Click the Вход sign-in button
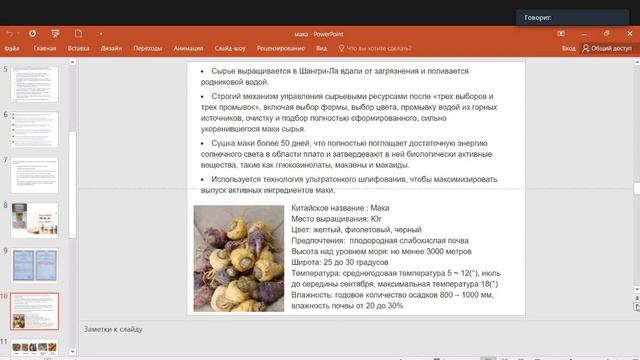640x360 pixels. tap(568, 48)
